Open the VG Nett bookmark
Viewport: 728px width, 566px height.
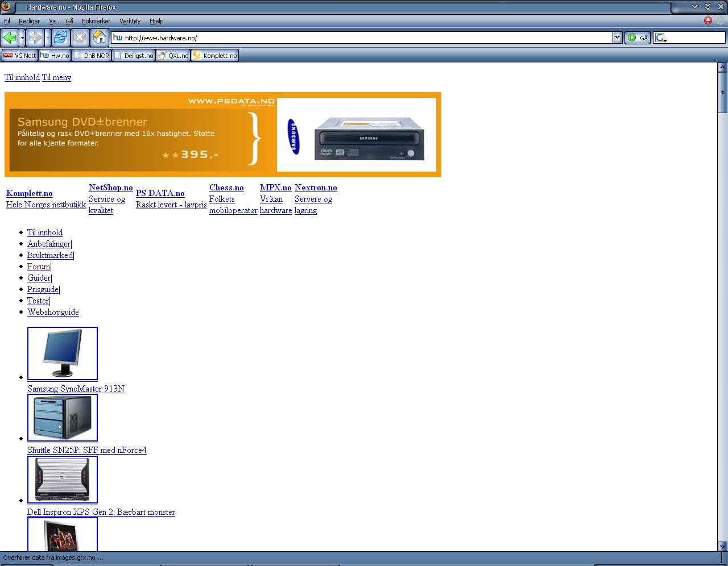tap(19, 56)
